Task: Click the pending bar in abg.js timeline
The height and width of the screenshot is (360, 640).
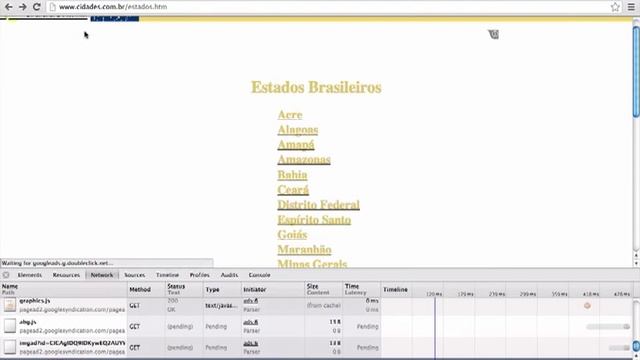Action: click(x=608, y=327)
